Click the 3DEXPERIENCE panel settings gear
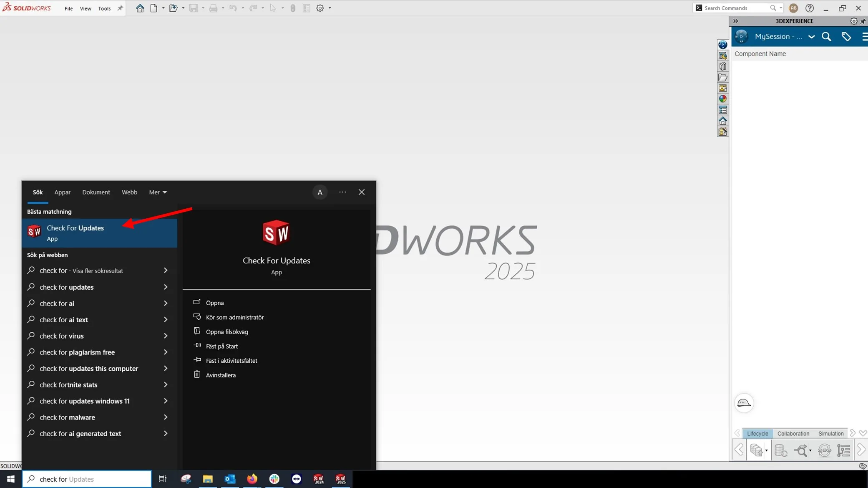The image size is (868, 488). [854, 21]
